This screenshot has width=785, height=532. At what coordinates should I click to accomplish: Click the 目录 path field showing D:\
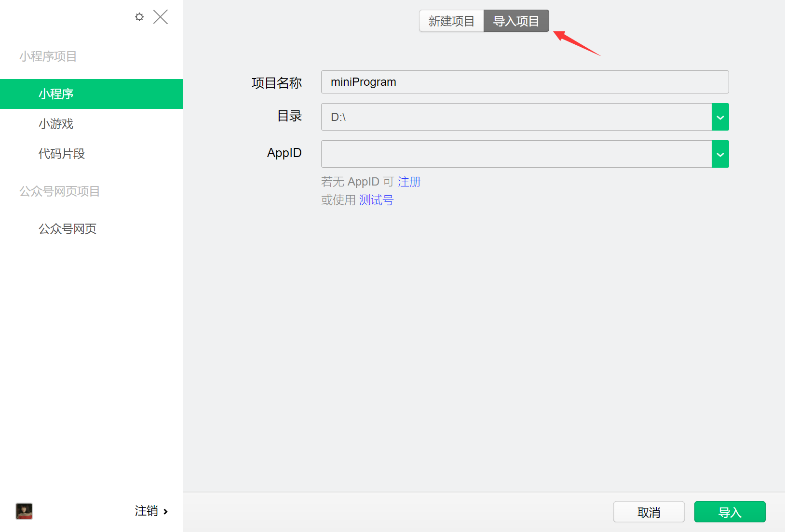point(516,117)
